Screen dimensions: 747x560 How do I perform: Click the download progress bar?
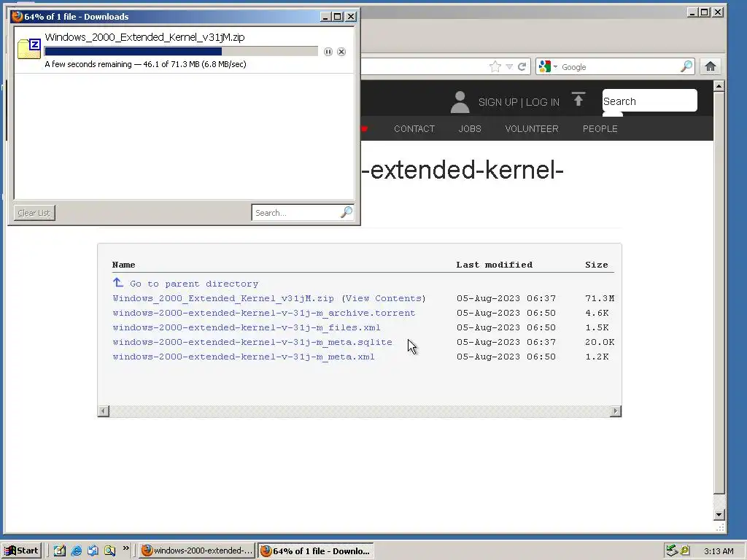pyautogui.click(x=181, y=52)
